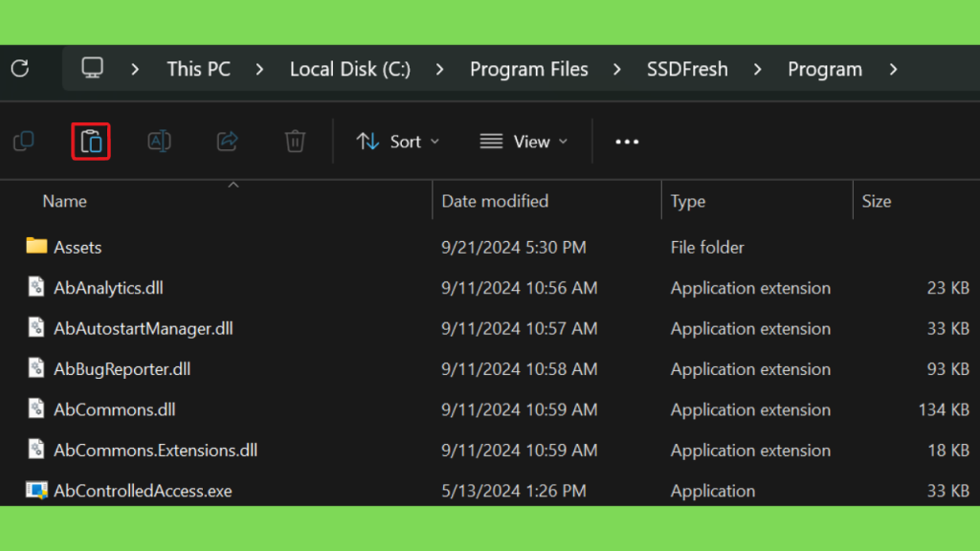Click the 18 KB size value
The height and width of the screenshot is (551, 980).
[x=948, y=451]
